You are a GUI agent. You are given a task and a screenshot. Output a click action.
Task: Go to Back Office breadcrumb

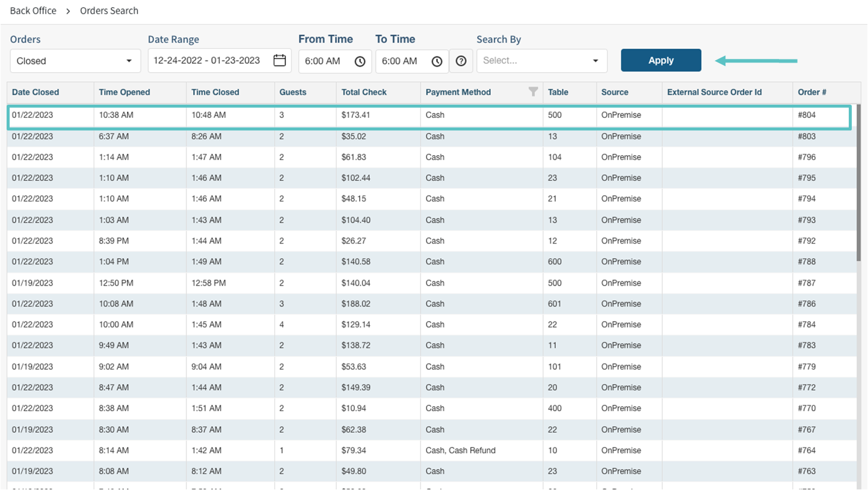33,11
